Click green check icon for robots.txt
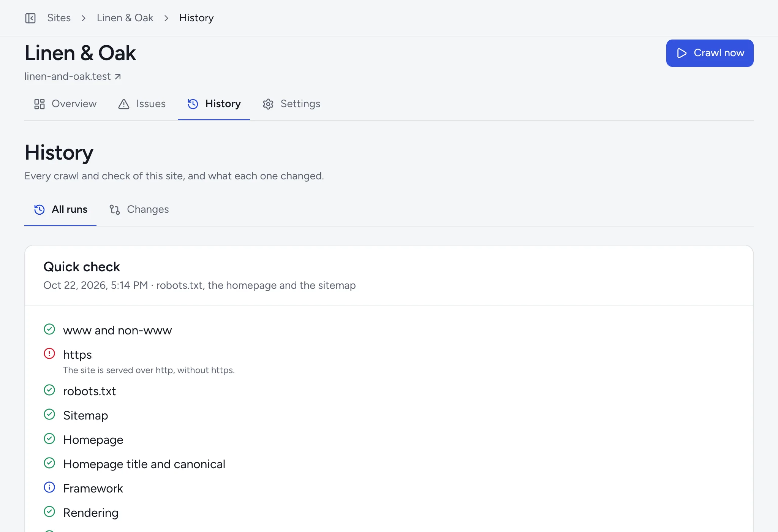The height and width of the screenshot is (532, 778). click(49, 390)
